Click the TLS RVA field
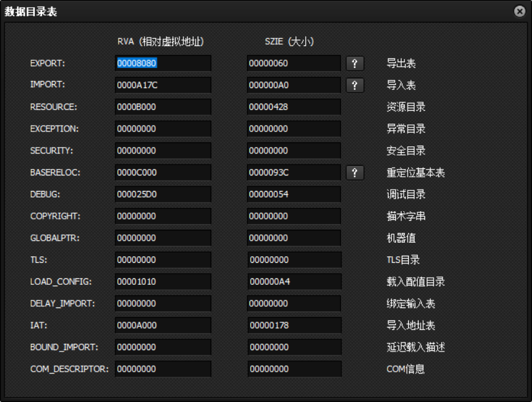The height and width of the screenshot is (402, 532). [x=163, y=260]
